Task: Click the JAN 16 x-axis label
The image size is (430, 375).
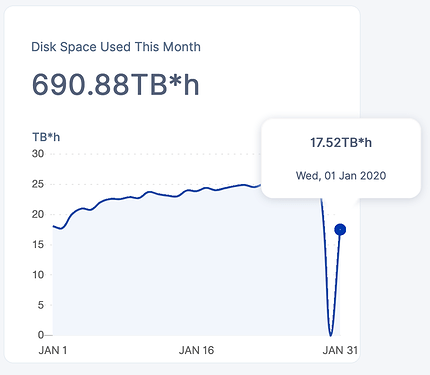Action: click(196, 350)
